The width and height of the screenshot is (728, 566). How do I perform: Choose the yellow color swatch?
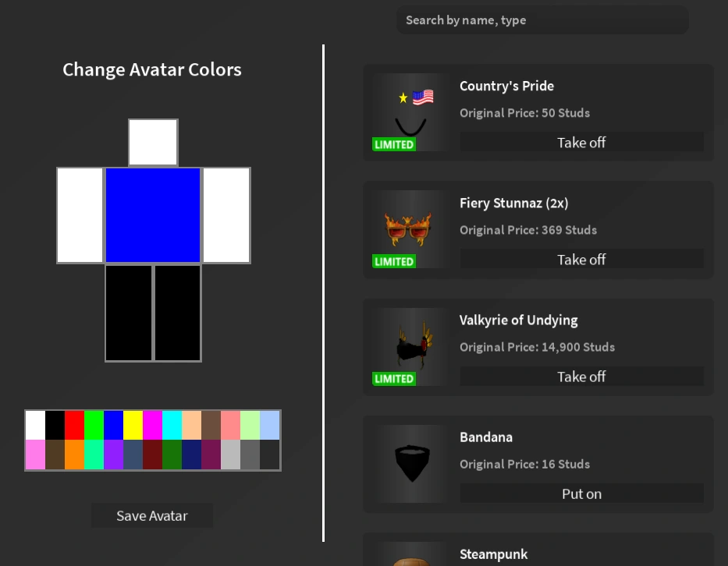[133, 425]
